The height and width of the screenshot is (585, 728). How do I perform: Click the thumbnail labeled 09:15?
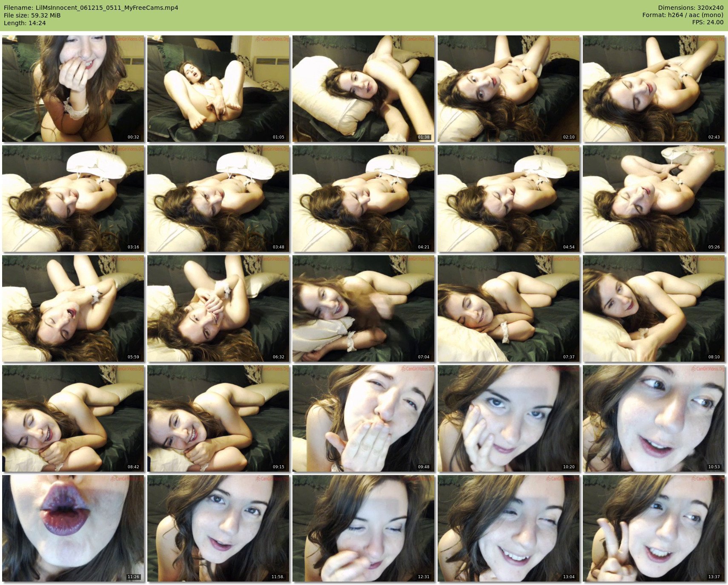pyautogui.click(x=218, y=418)
